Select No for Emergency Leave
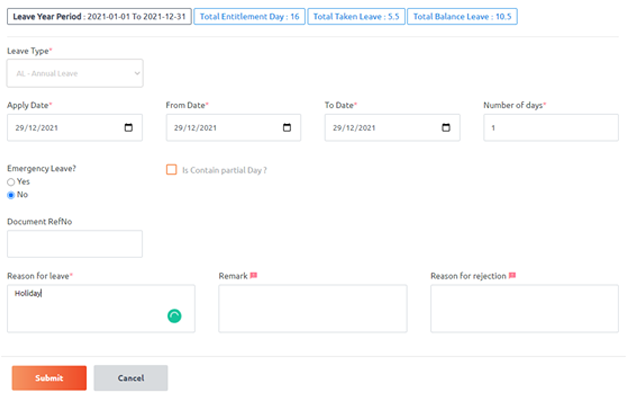This screenshot has height=401, width=626. coord(11,194)
